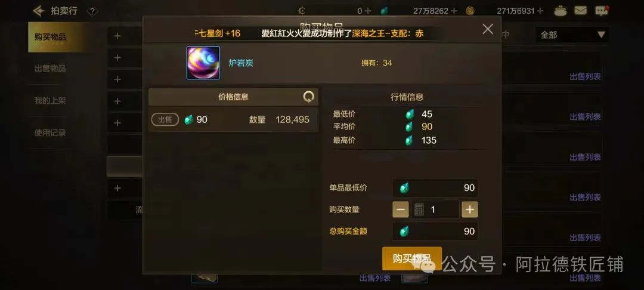Image resolution: width=644 pixels, height=290 pixels.
Task: Click the 单品最低价 price field
Action: coord(435,188)
